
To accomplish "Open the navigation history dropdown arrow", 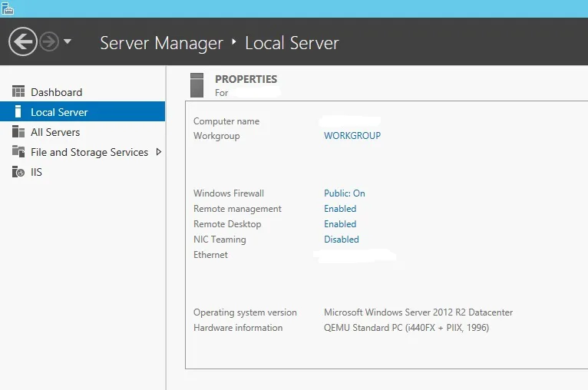I will tap(68, 41).
